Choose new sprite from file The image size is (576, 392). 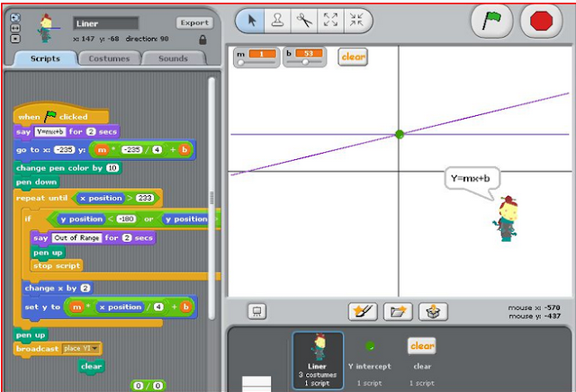pyautogui.click(x=398, y=312)
